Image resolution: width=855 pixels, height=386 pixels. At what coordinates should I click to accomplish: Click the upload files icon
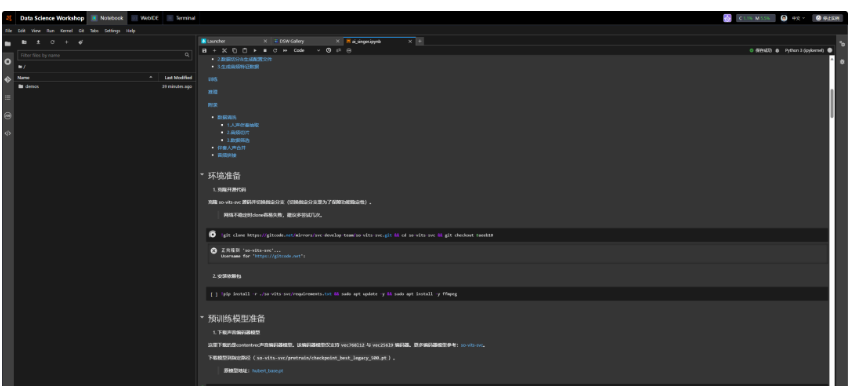click(38, 42)
